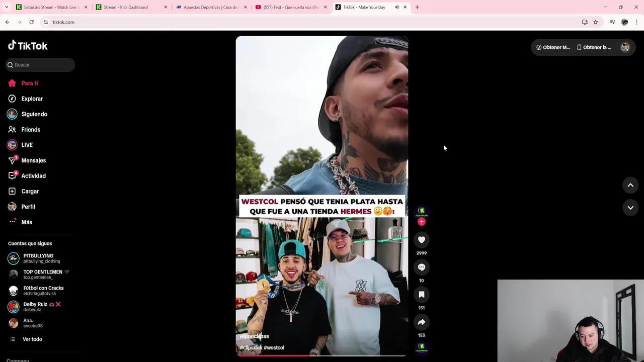Open Fútbol con Cracks account

tap(41, 291)
